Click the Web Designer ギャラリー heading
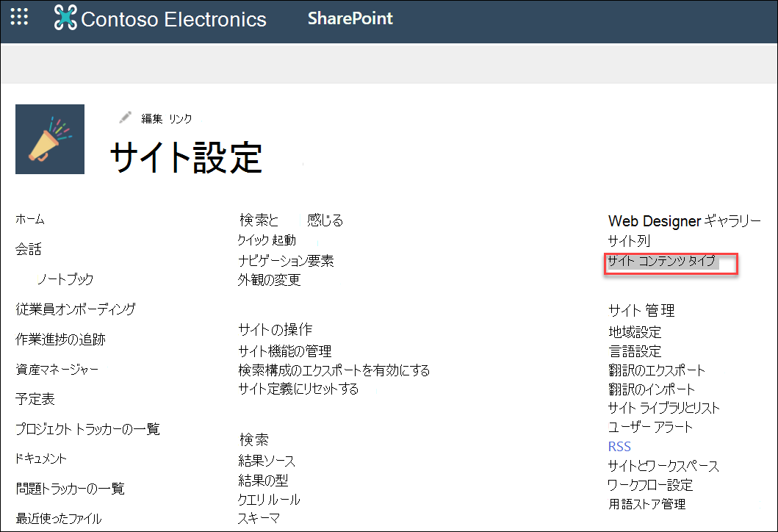 685,221
